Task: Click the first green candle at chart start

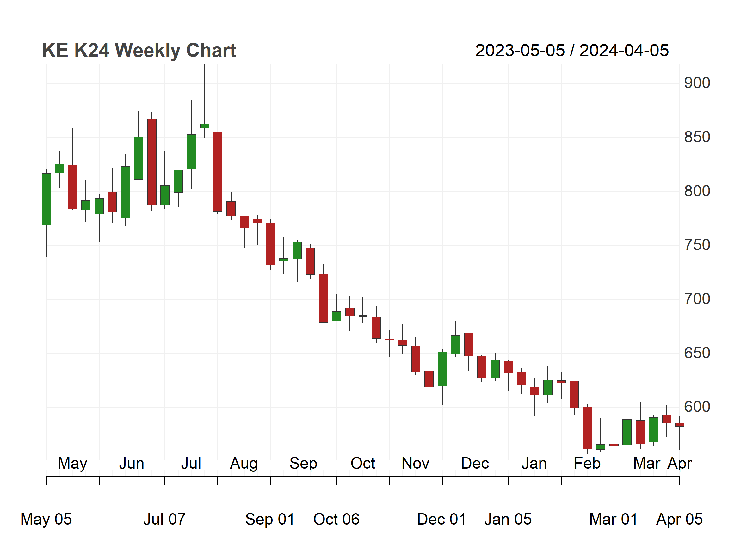Action: pyautogui.click(x=46, y=199)
